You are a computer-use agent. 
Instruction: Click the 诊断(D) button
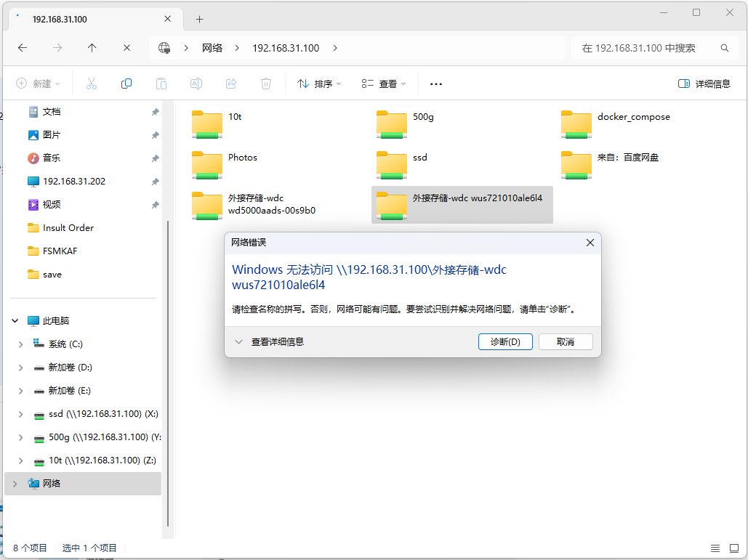pyautogui.click(x=505, y=341)
